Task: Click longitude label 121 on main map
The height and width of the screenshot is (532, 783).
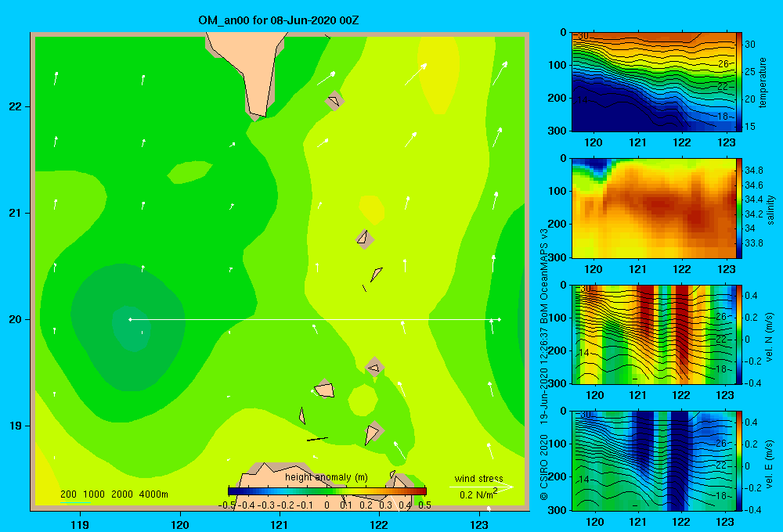Action: 280,524
